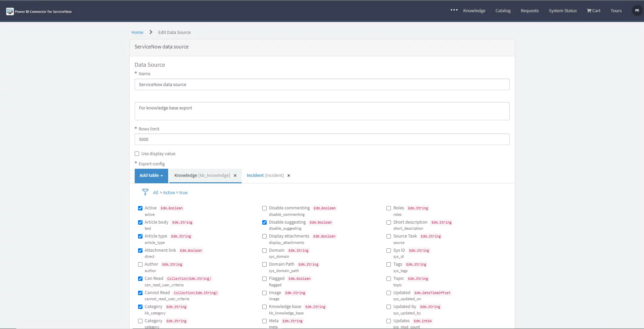The image size is (644, 329).
Task: Click the filter funnel icon
Action: tap(145, 192)
